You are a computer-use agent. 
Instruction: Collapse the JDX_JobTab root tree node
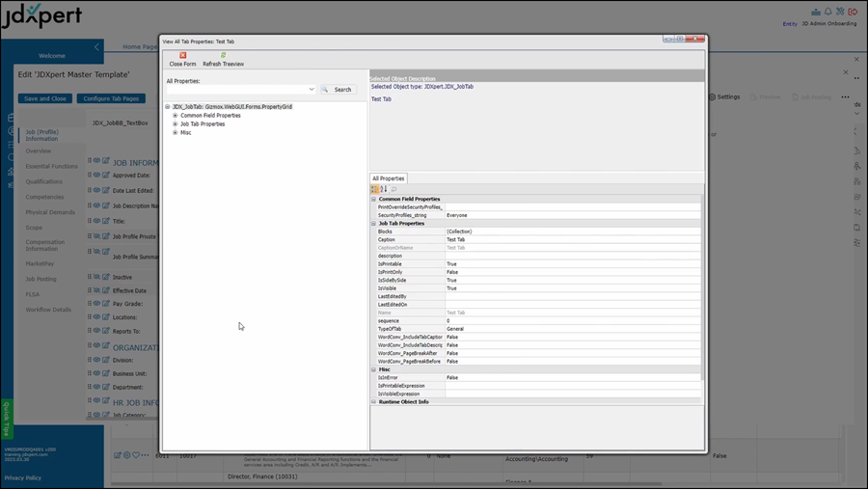pyautogui.click(x=168, y=107)
